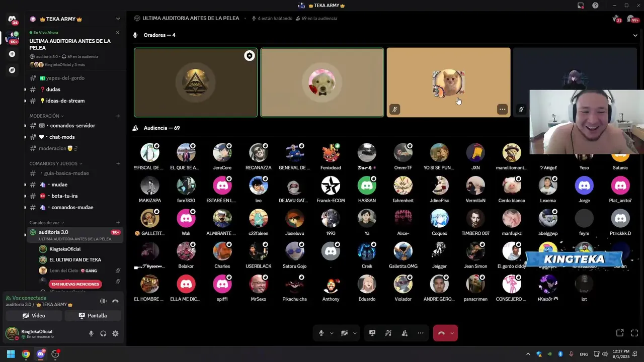Open Discord app in Windows taskbar
The image size is (644, 362).
point(41,354)
